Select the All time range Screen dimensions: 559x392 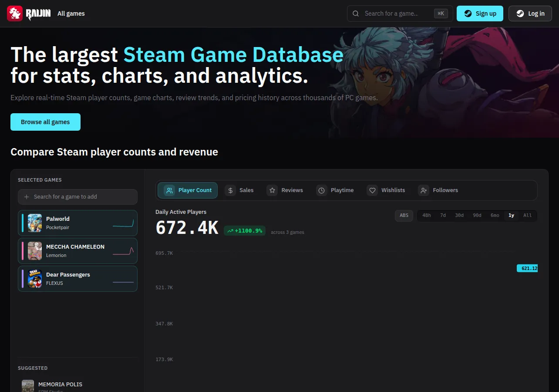pyautogui.click(x=528, y=216)
